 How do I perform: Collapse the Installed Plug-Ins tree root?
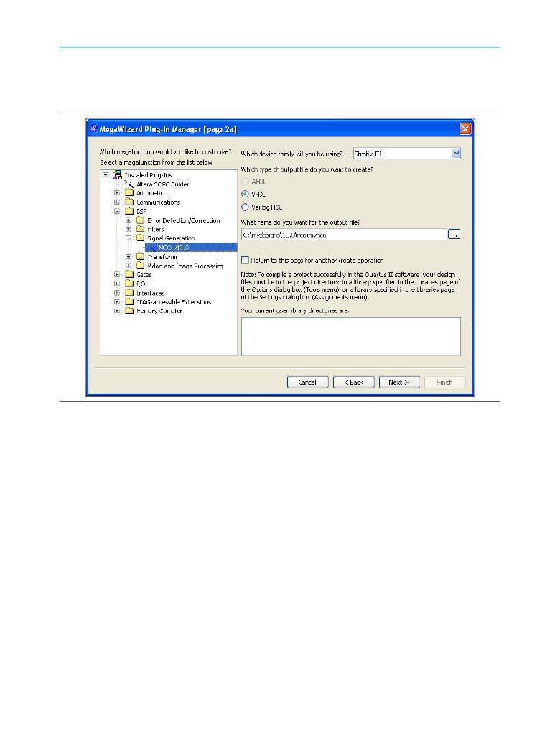(106, 174)
